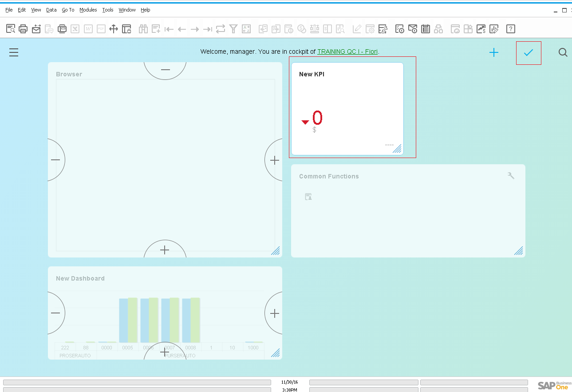Select the New KPI widget card
Viewport: 572px width, 392px height.
click(x=347, y=109)
